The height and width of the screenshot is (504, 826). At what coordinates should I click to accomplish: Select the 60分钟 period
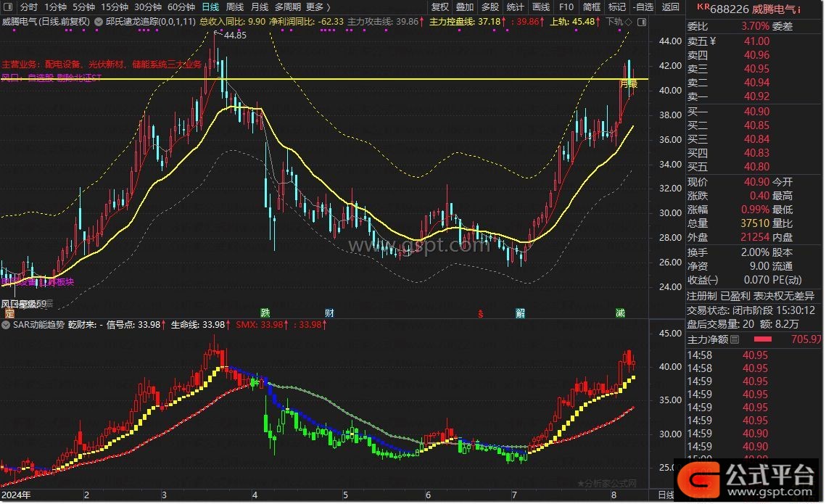(x=181, y=7)
